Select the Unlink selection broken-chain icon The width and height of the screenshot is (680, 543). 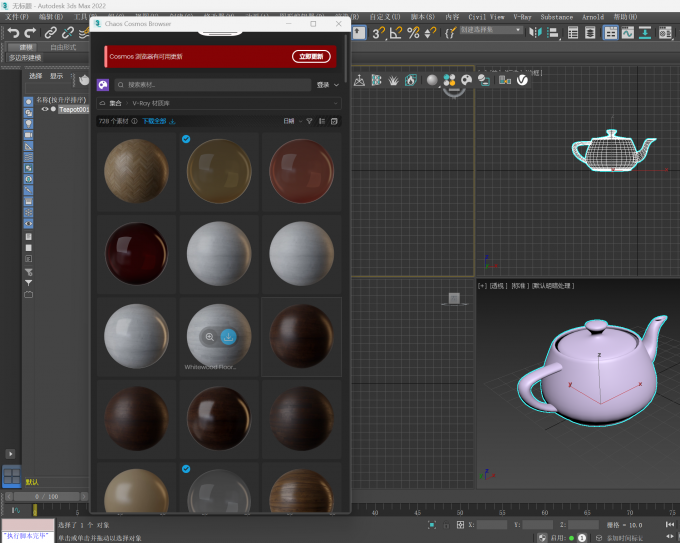click(x=68, y=33)
